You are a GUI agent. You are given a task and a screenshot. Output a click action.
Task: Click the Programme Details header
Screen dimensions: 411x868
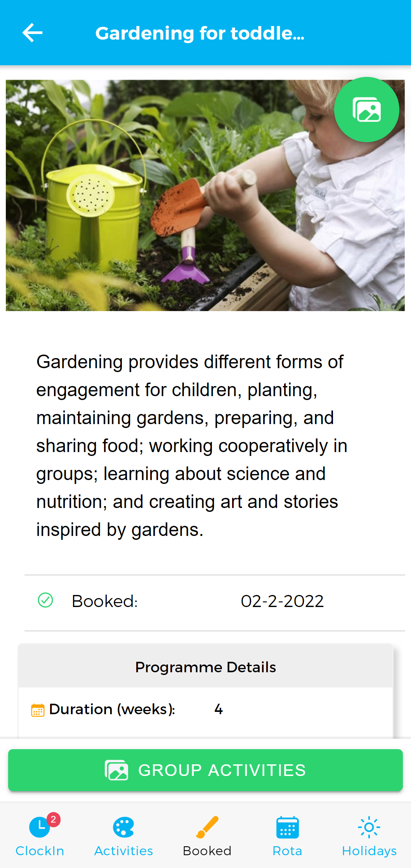205,667
